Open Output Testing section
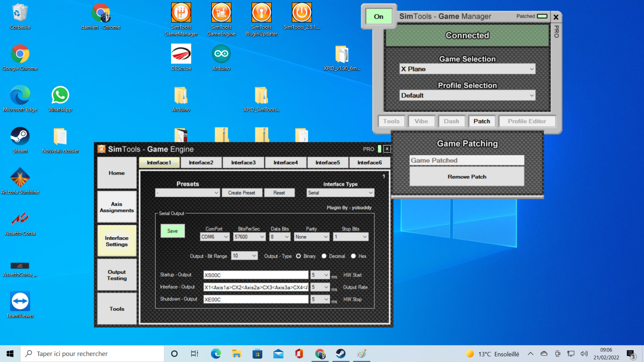 pyautogui.click(x=117, y=275)
